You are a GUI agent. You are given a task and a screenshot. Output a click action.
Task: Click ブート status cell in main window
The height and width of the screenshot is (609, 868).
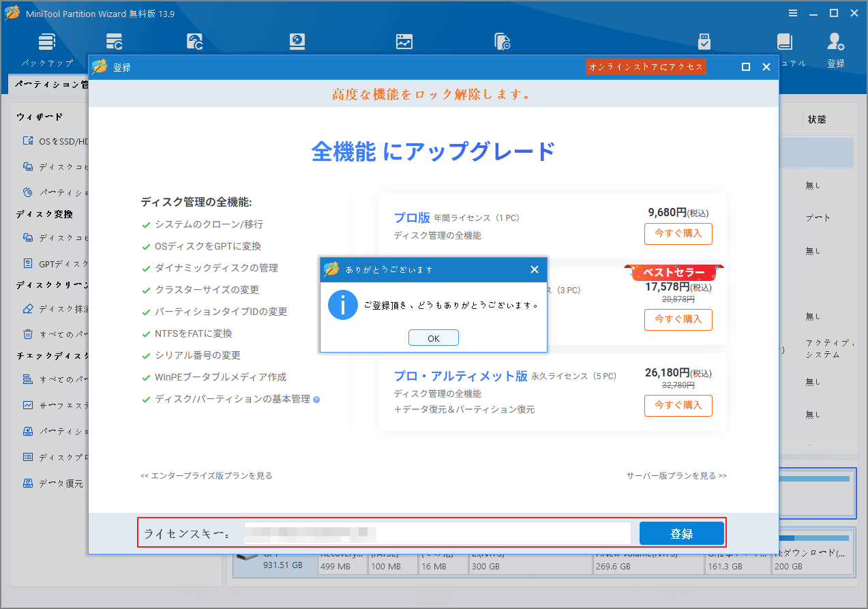point(818,218)
